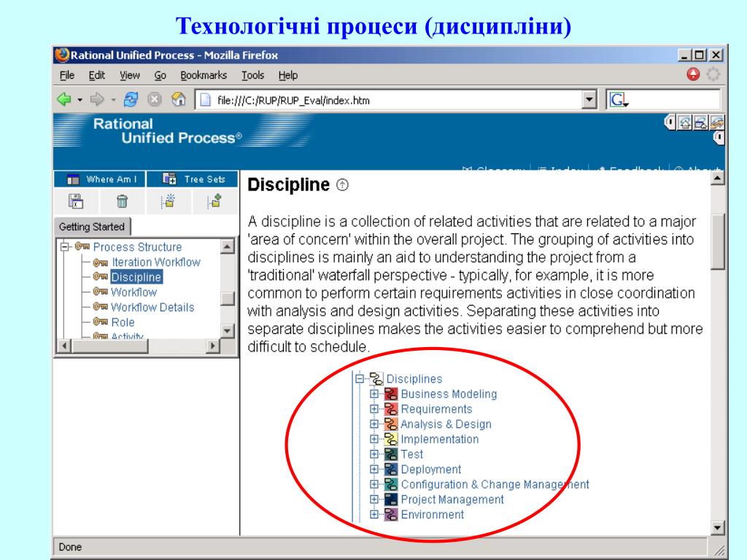Switch to the Where Am I tab
747x560 pixels.
100,179
